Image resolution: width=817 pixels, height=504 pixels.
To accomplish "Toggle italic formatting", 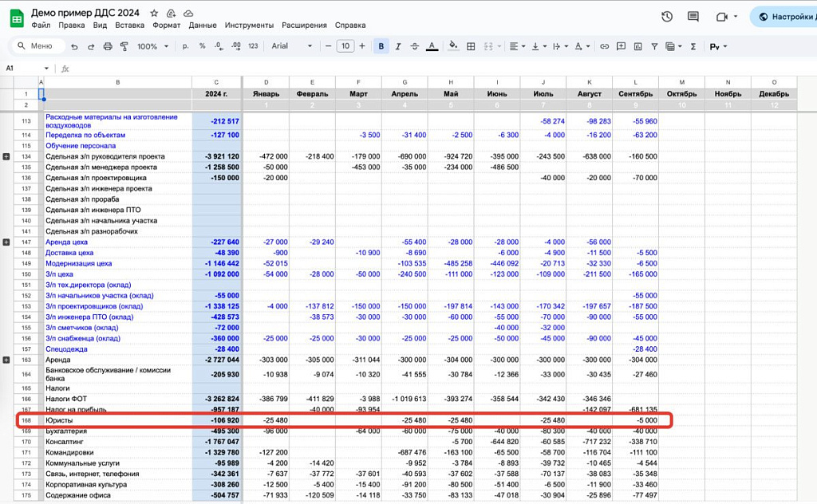I will pyautogui.click(x=398, y=46).
